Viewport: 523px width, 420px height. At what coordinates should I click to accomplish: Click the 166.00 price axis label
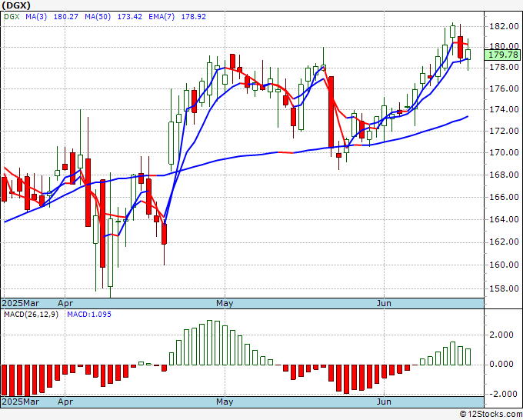click(504, 197)
